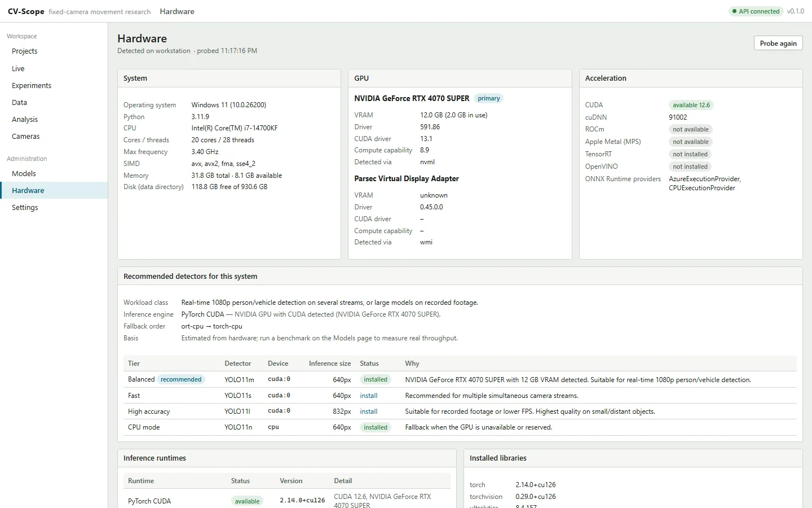This screenshot has height=508, width=812.
Task: Click the CPU value Intel Core i7-14700KF
Action: 235,128
